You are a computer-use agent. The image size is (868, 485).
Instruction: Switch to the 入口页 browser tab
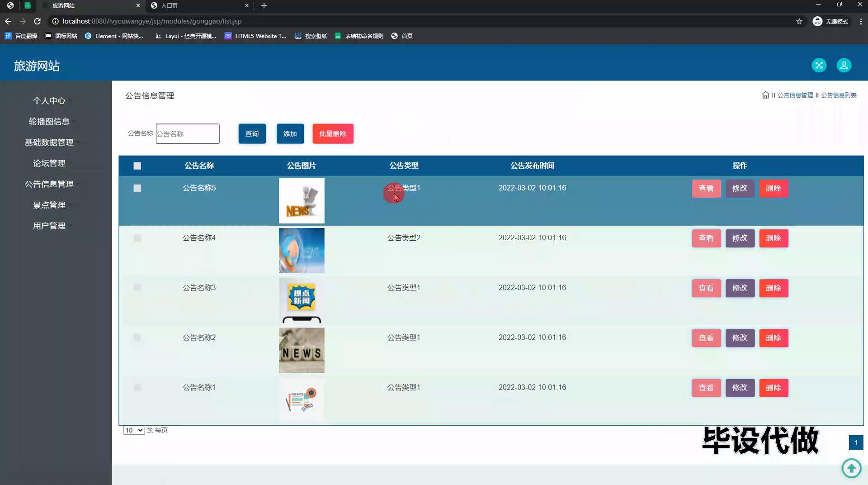199,5
